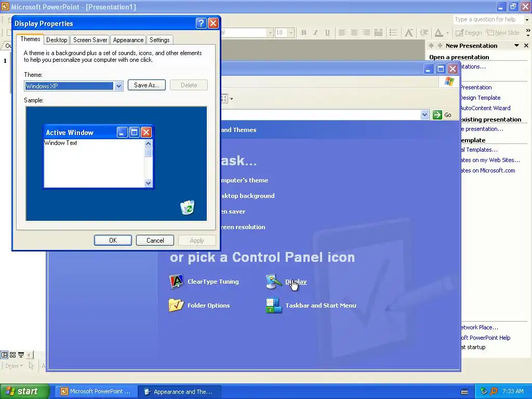Switch to the Appearance tab
This screenshot has height=399, width=532.
128,39
